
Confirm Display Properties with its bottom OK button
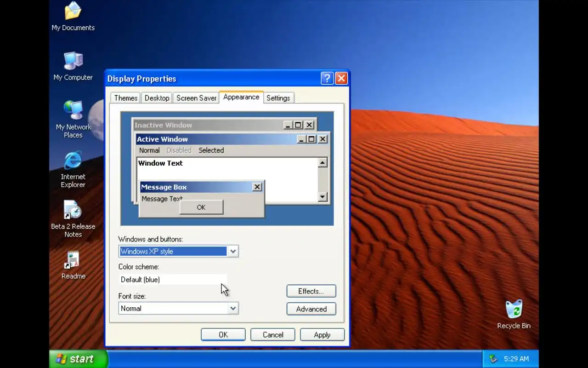tap(223, 334)
